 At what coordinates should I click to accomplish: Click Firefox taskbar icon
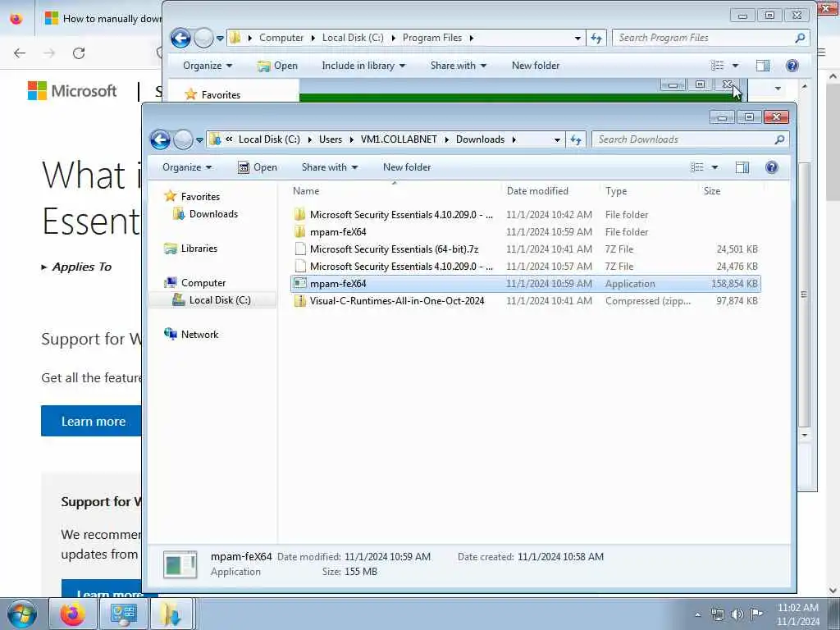pyautogui.click(x=72, y=614)
